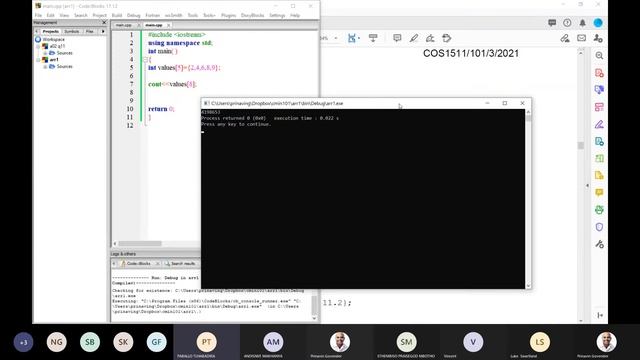Select the fit-page view tool in Acrobat

coord(351,38)
